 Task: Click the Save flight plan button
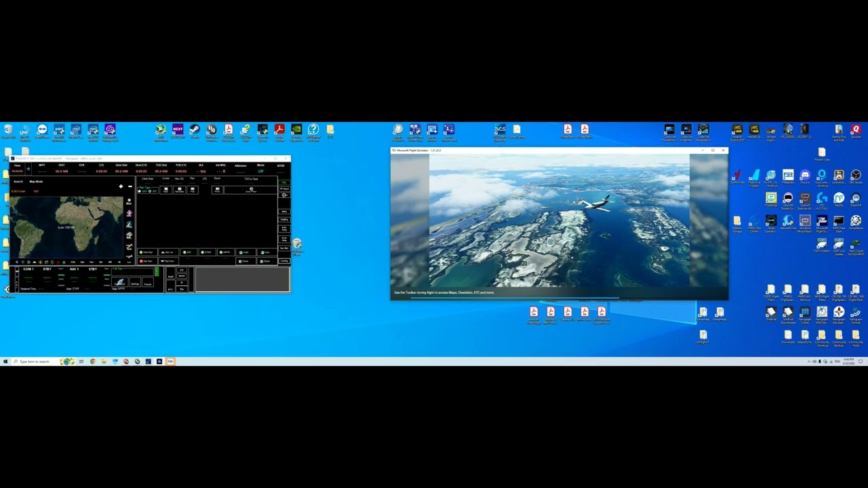pyautogui.click(x=245, y=261)
